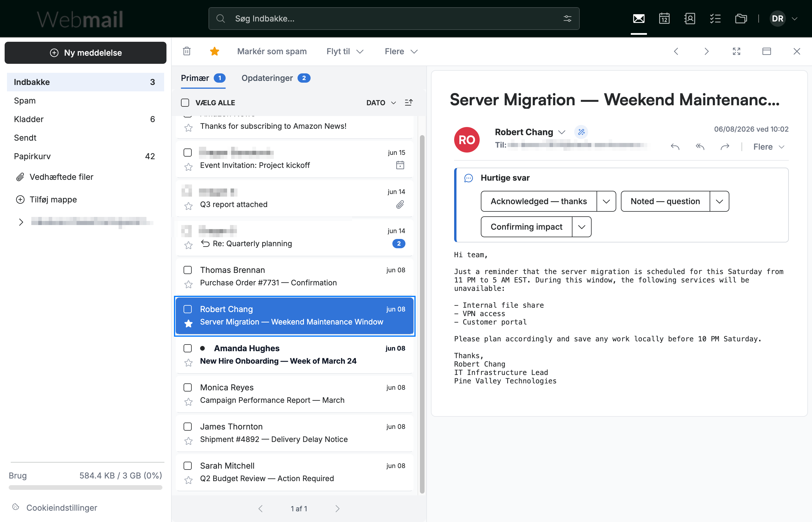
Task: Delete message with trash icon
Action: pyautogui.click(x=187, y=51)
